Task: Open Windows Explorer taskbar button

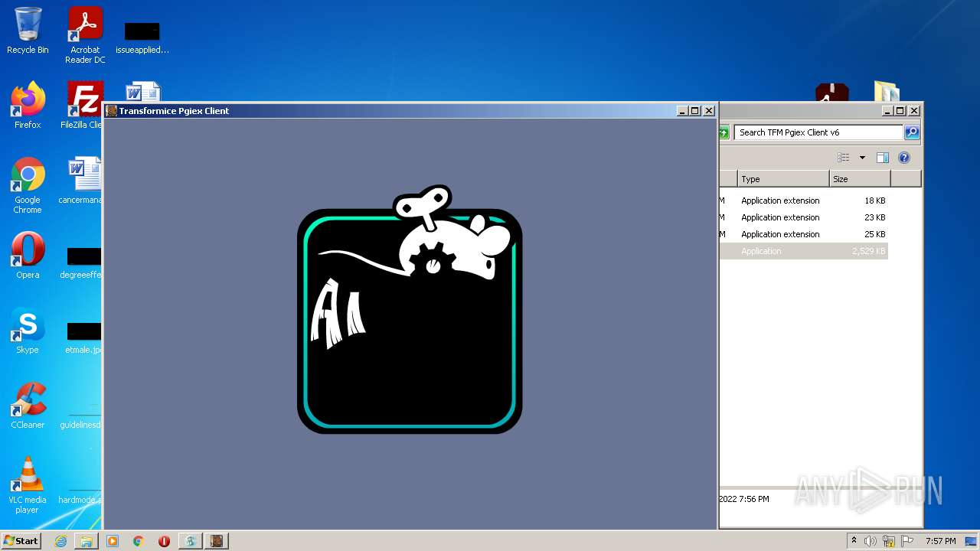Action: point(87,541)
